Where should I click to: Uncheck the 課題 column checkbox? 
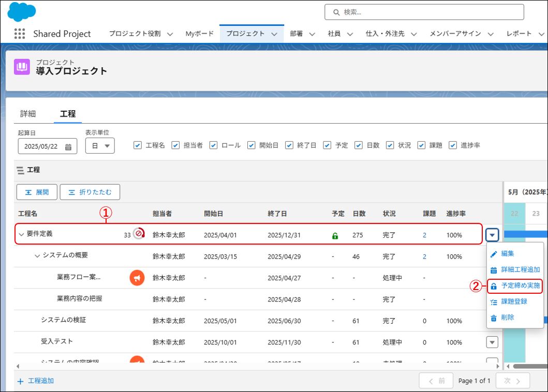422,145
